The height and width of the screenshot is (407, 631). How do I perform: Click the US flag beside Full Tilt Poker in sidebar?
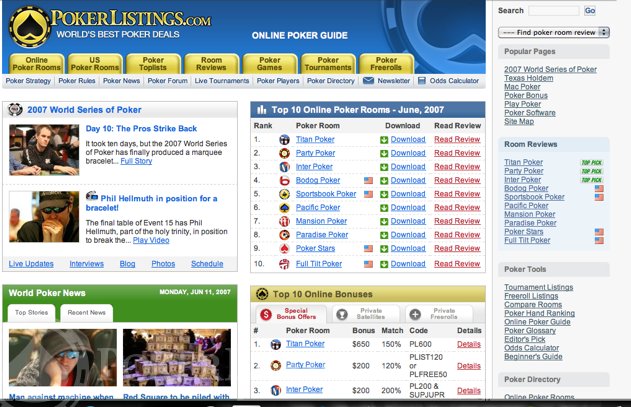coord(599,240)
